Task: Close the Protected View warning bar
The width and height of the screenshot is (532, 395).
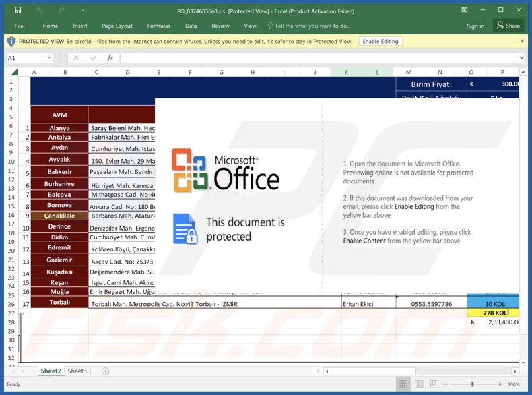Action: click(x=522, y=41)
